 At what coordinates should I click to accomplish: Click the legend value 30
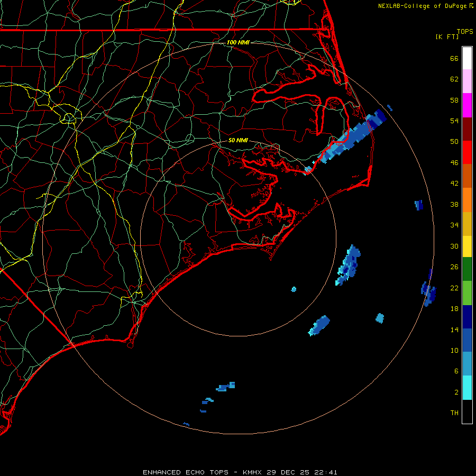pos(454,246)
